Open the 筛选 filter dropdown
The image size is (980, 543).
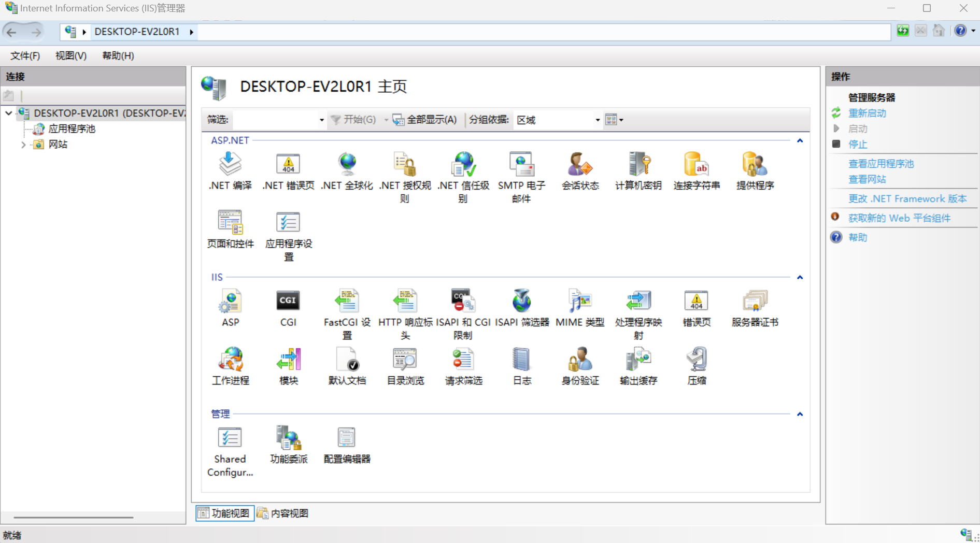click(321, 120)
